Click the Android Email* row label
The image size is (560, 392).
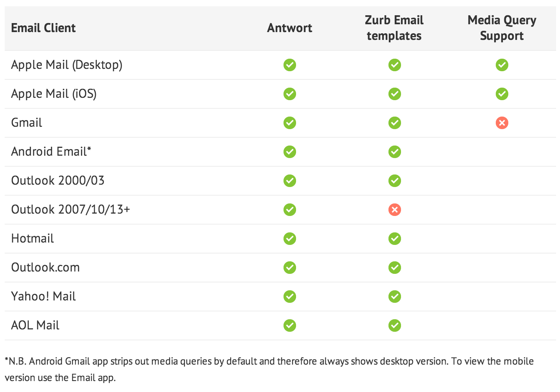[x=51, y=152]
